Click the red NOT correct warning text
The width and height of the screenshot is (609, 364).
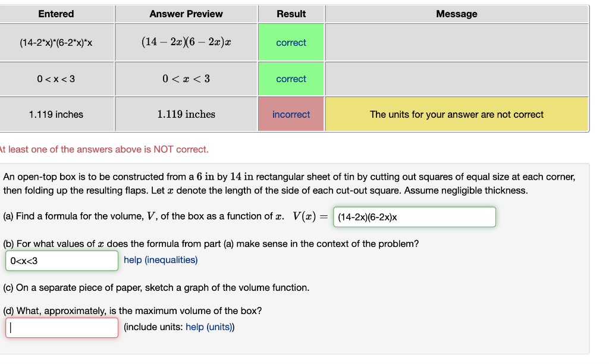pyautogui.click(x=104, y=149)
